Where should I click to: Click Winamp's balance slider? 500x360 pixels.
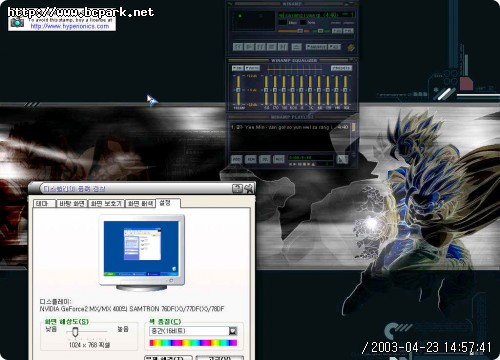coord(320,31)
